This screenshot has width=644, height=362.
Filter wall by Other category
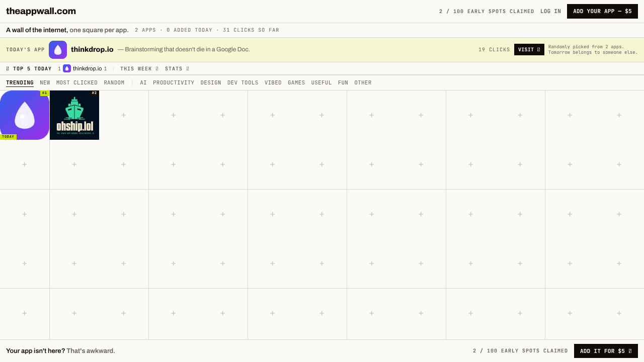(x=363, y=82)
